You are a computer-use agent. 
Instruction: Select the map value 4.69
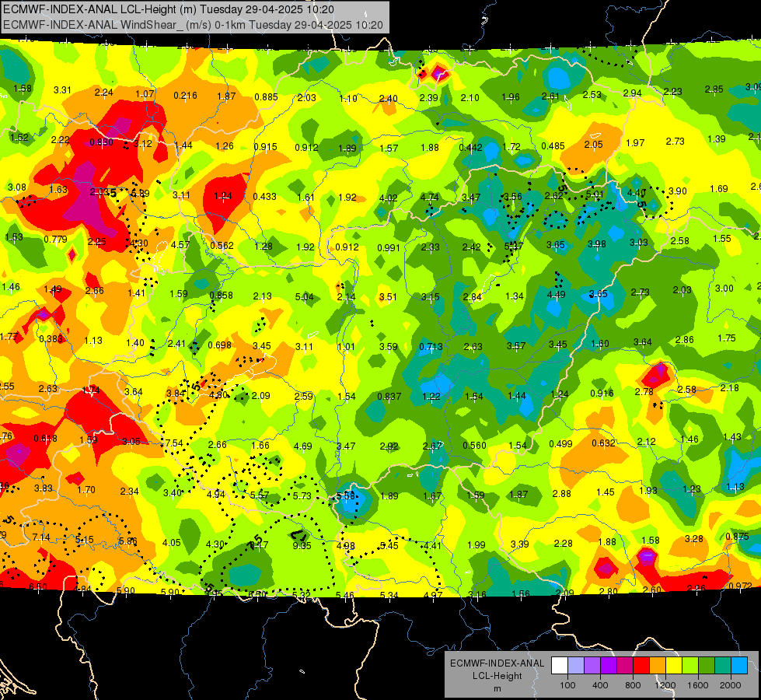(303, 446)
